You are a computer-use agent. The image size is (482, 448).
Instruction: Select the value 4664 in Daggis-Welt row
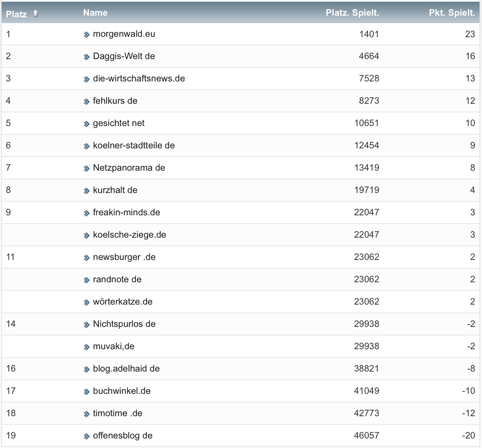pos(369,56)
